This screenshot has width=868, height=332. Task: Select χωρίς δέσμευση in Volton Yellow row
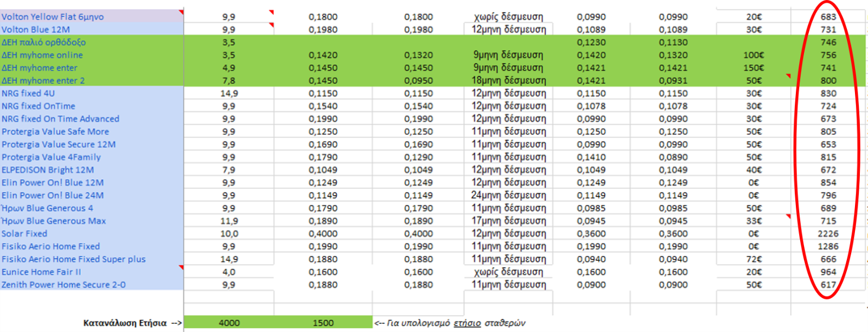tap(508, 17)
